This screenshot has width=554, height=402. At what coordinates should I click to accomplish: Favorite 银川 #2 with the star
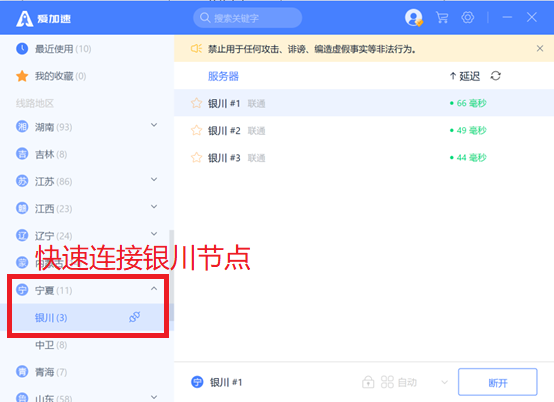196,130
